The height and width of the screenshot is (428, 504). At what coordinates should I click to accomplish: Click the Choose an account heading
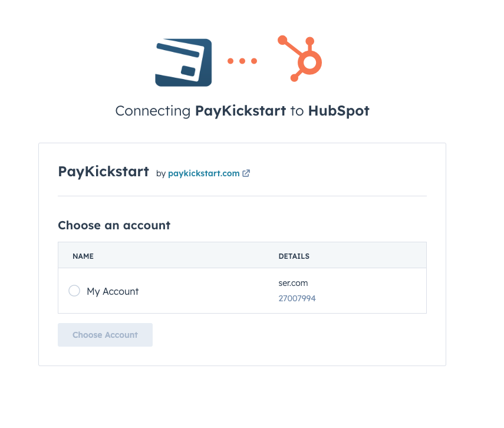pyautogui.click(x=114, y=225)
